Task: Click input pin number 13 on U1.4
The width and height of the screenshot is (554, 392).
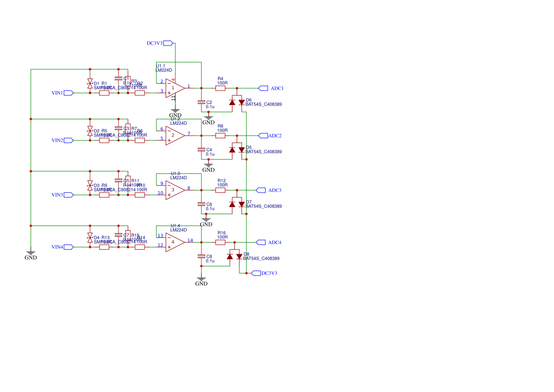Action: pos(160,236)
